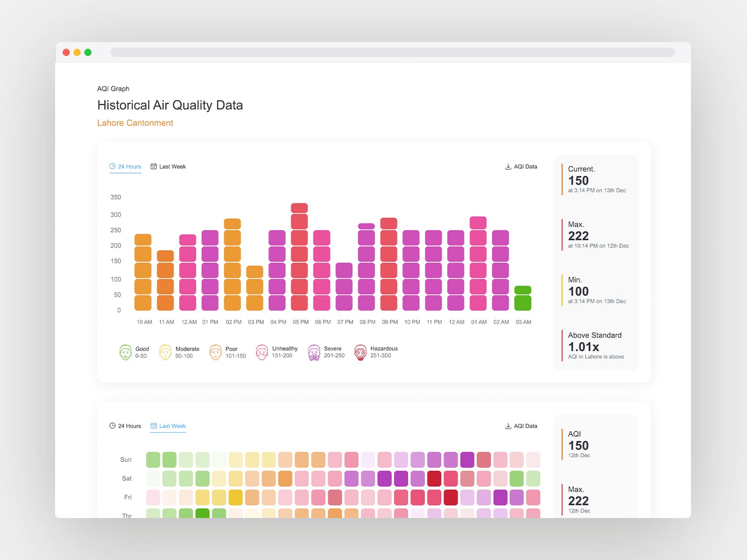
Task: Click the calendar icon beside the top chart's Last Week tab
Action: tap(154, 166)
